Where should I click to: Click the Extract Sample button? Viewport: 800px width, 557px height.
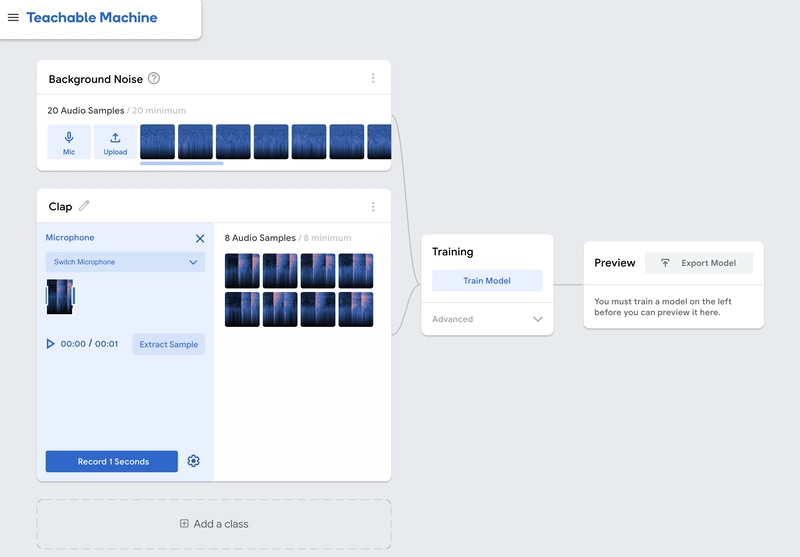(169, 344)
